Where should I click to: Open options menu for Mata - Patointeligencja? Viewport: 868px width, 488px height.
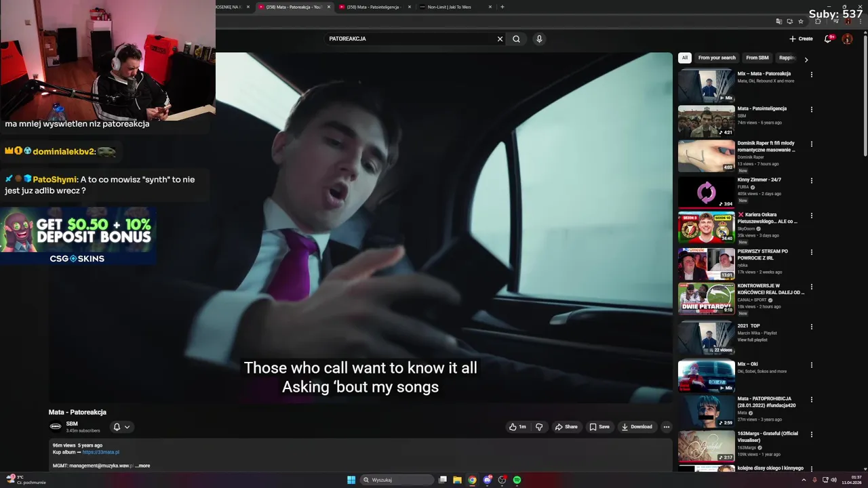pyautogui.click(x=812, y=109)
